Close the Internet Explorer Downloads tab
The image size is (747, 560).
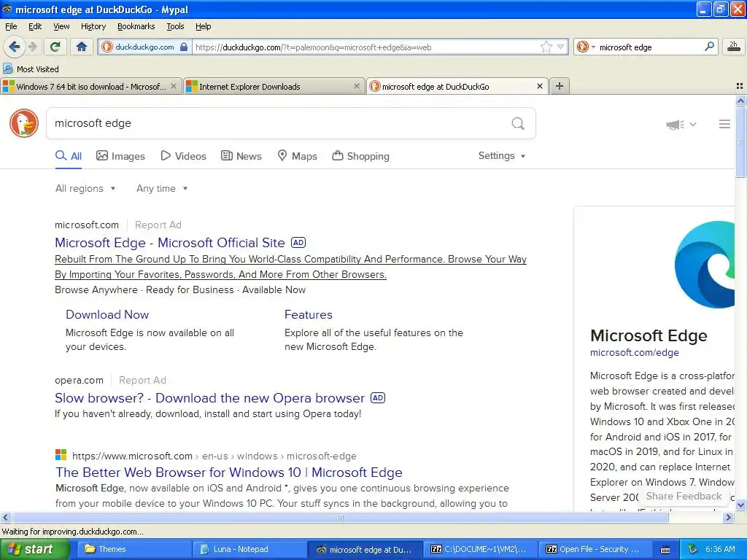point(356,86)
